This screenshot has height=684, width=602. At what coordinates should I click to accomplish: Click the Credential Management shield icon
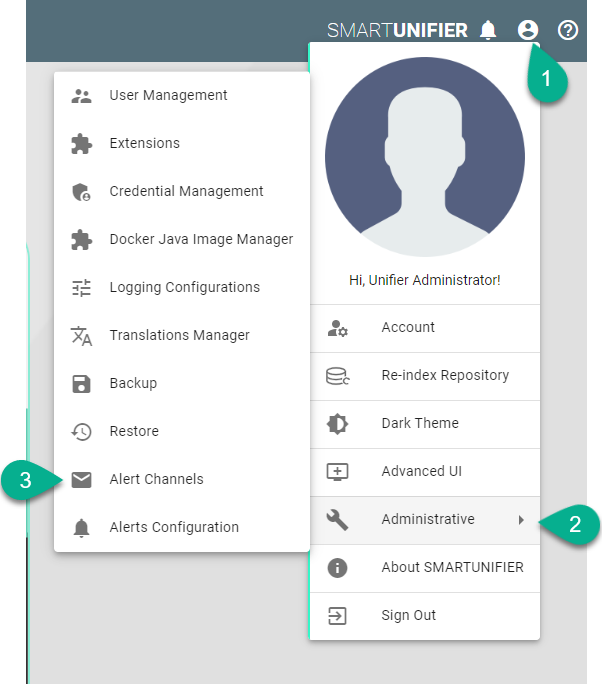click(82, 192)
